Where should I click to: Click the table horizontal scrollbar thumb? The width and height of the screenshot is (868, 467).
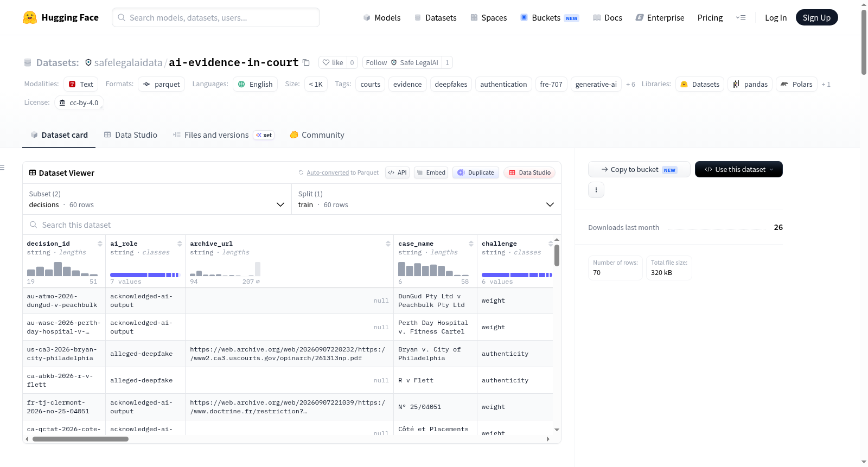80,439
